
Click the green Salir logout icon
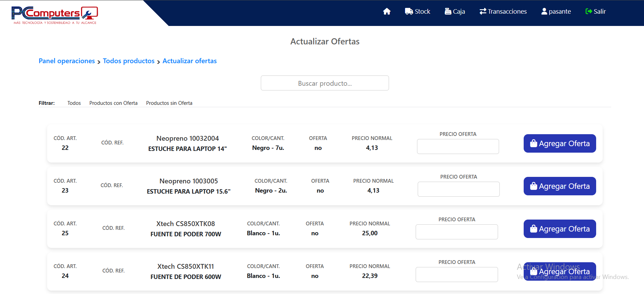(589, 12)
